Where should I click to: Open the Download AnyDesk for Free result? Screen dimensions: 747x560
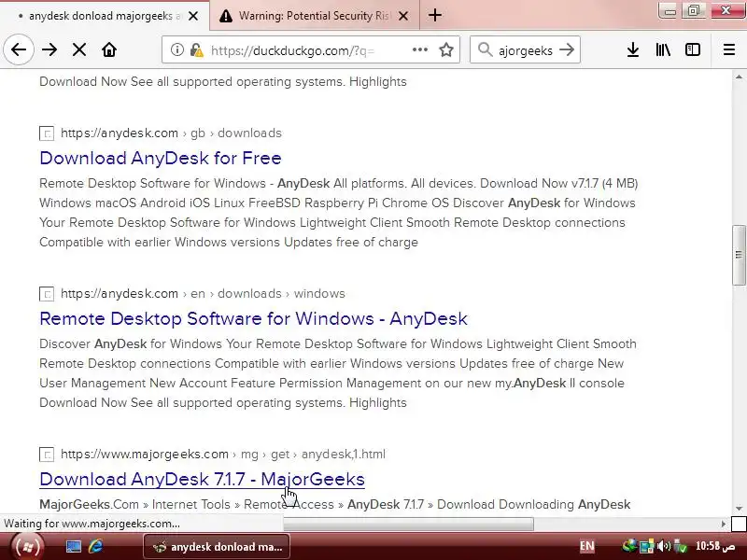(x=161, y=158)
